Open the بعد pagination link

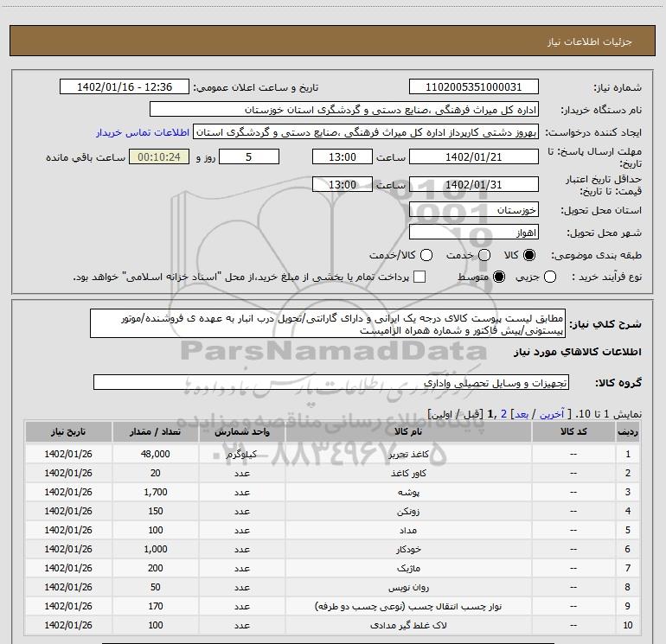point(522,414)
